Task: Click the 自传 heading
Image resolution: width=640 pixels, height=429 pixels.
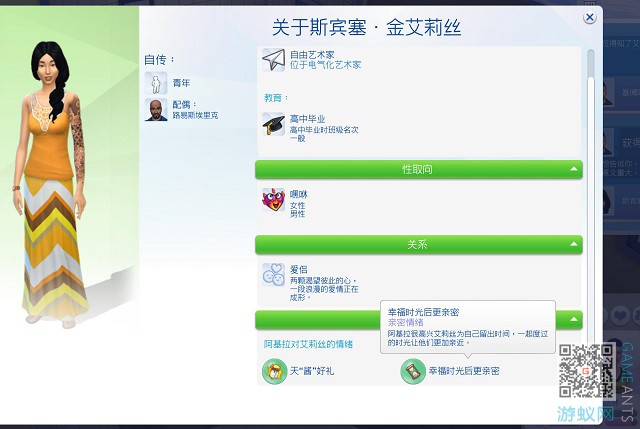Action: [159, 60]
